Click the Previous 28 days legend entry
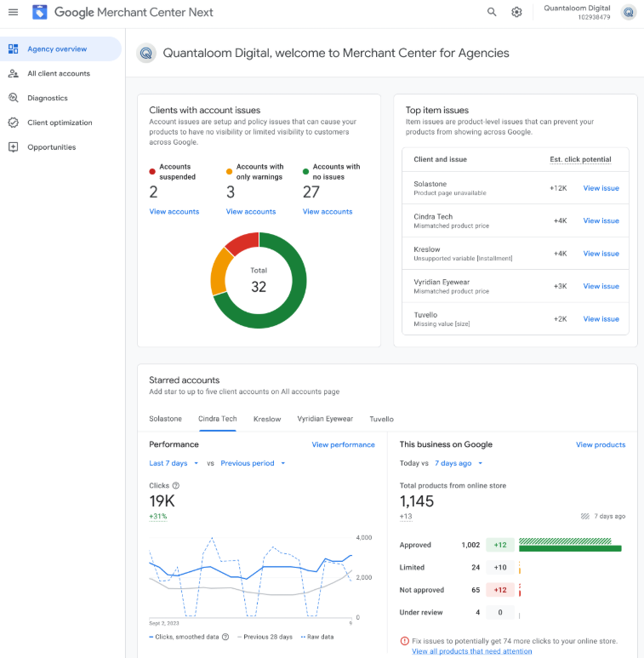 click(x=265, y=637)
